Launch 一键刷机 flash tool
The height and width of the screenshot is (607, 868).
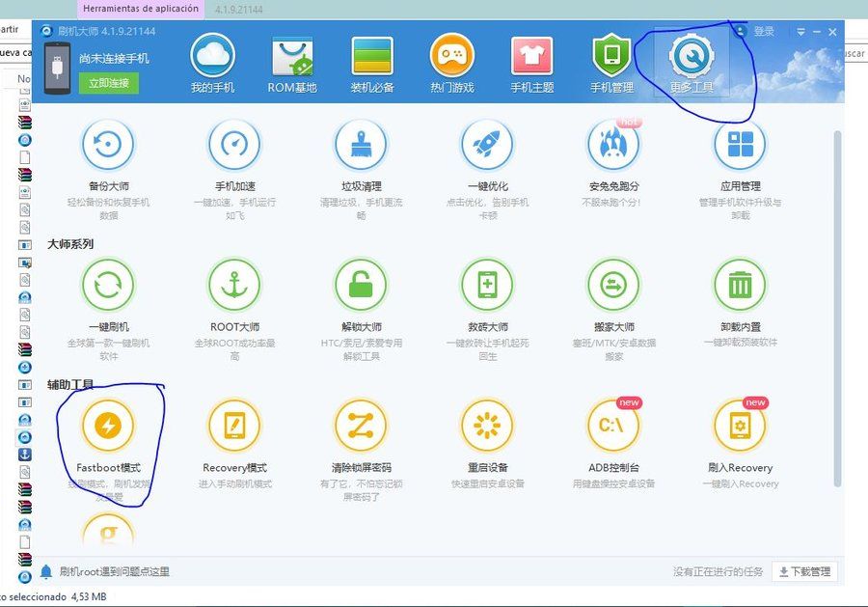click(108, 285)
